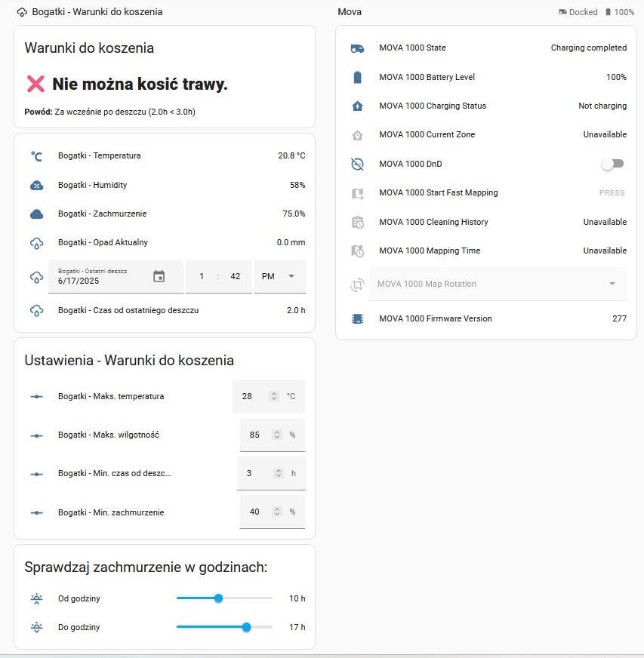Click the cloud icon beside Bogatki - Zachmurzenie
644x658 pixels.
tap(36, 214)
